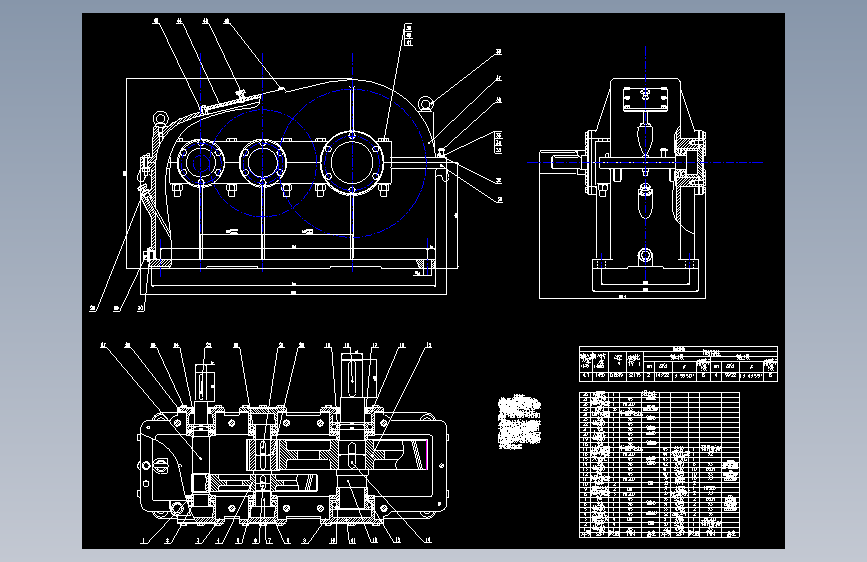Image resolution: width=867 pixels, height=562 pixels.
Task: Click the left lifting eye ring on front view
Action: (160, 118)
